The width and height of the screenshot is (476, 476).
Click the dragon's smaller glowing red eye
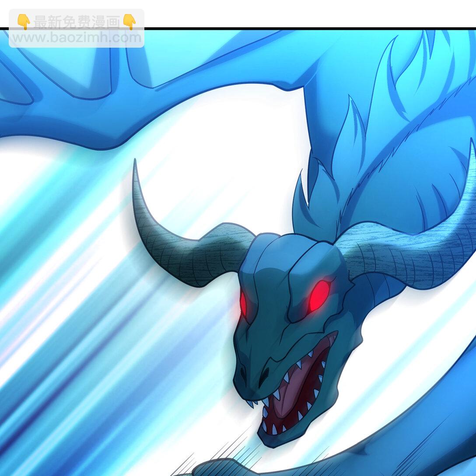[243, 304]
